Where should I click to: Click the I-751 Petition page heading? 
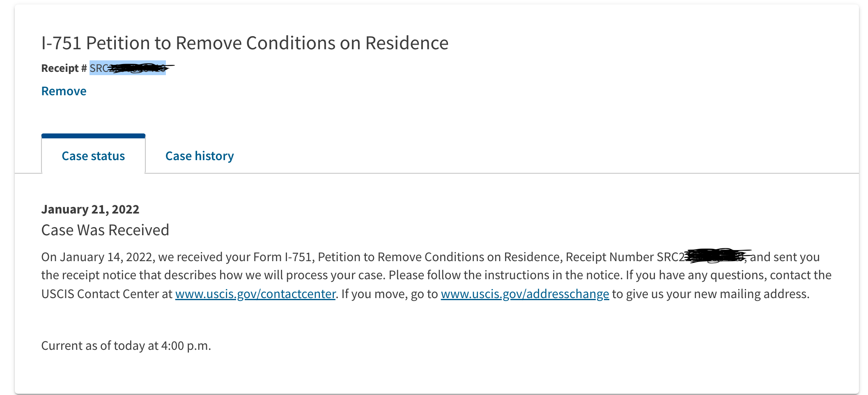pos(245,43)
